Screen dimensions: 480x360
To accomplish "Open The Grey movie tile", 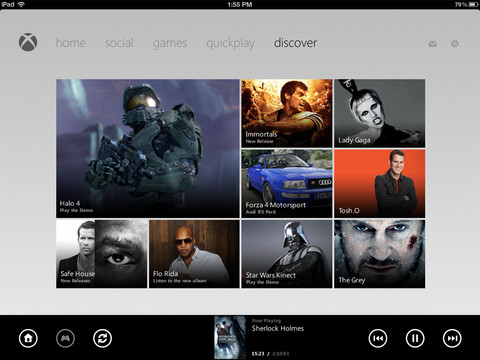I will click(380, 254).
